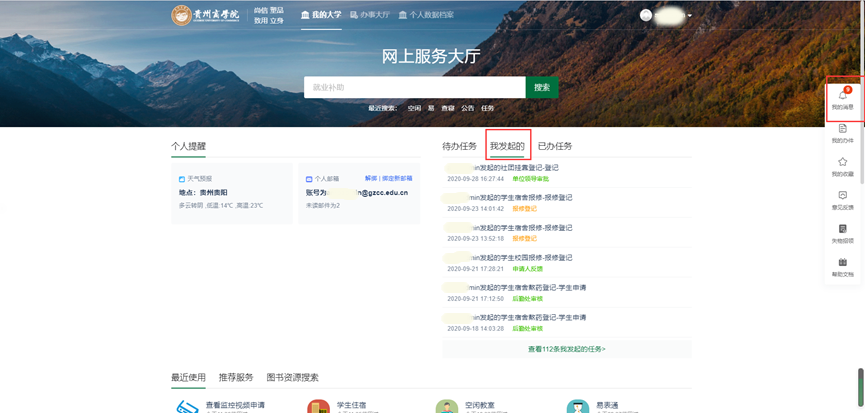Click recent search term 易
Screen dimensions: 865x413
(431, 108)
